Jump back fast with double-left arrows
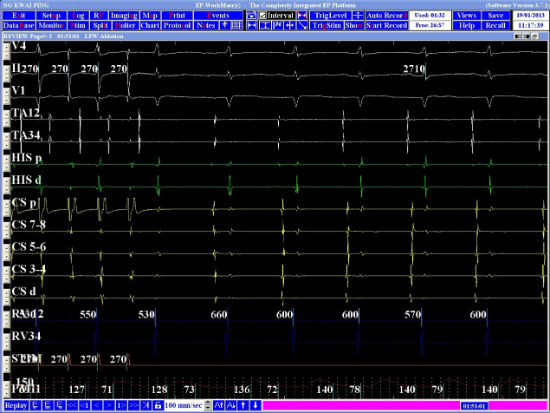 [x=72, y=405]
